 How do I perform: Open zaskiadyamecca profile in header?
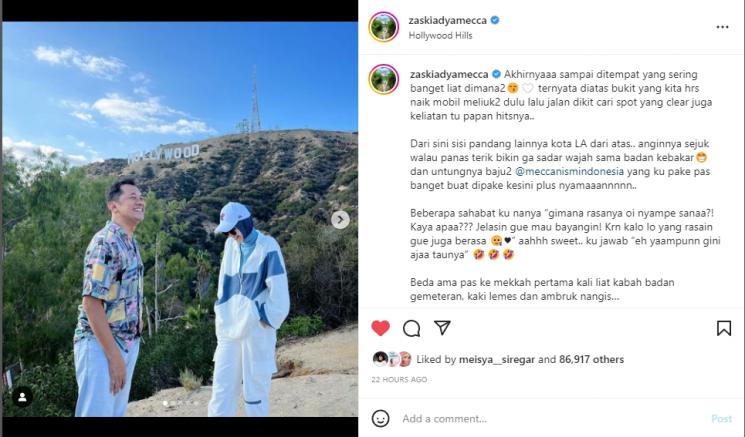448,20
